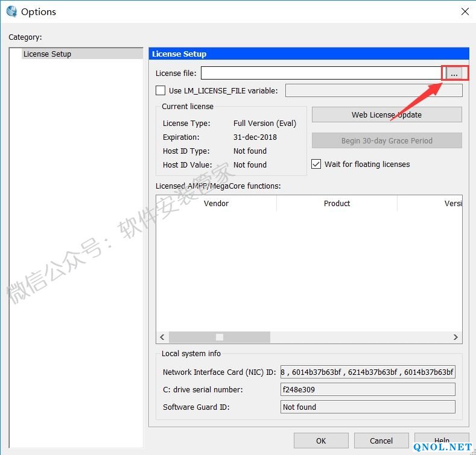Sort by Product column header
This screenshot has width=476, height=455.
click(x=337, y=203)
